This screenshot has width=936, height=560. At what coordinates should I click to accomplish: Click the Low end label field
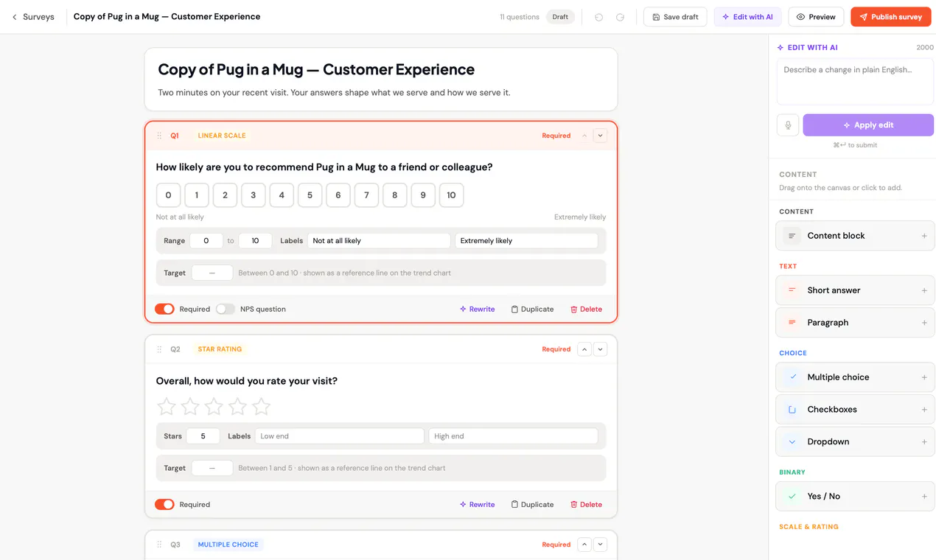[x=340, y=436]
